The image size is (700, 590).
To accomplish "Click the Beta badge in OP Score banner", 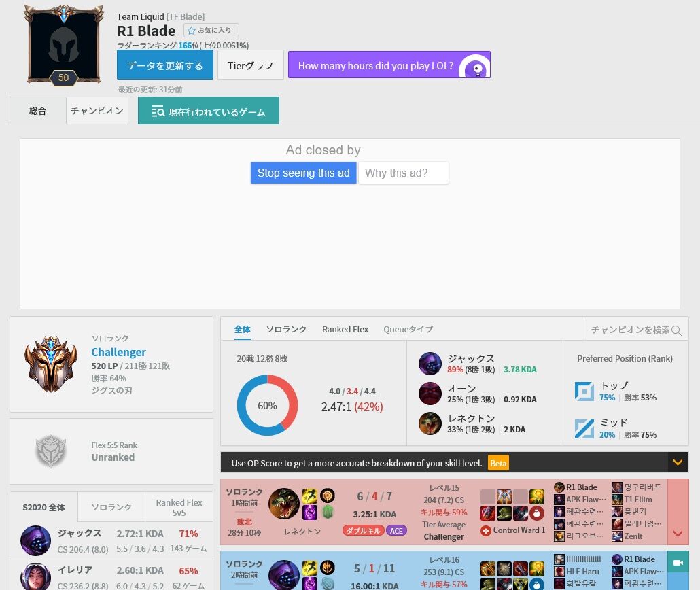I will click(x=498, y=463).
